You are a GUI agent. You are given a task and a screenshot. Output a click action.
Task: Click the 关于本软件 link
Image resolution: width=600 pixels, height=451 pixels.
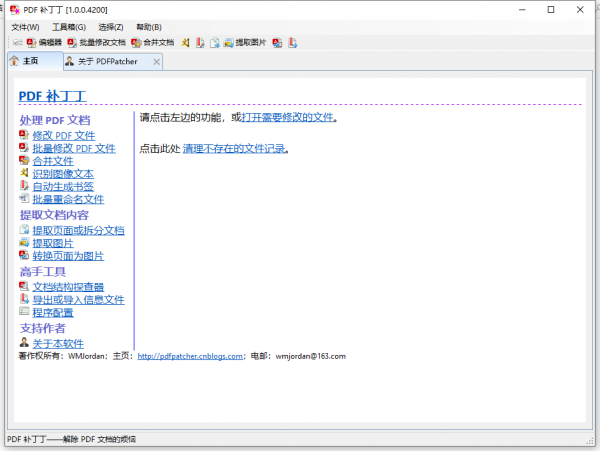coord(58,344)
